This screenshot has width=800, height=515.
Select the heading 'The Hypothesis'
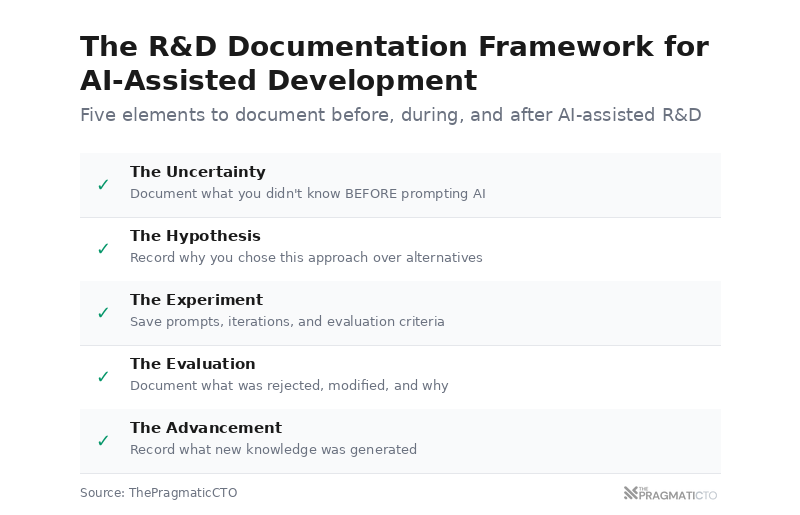[195, 236]
